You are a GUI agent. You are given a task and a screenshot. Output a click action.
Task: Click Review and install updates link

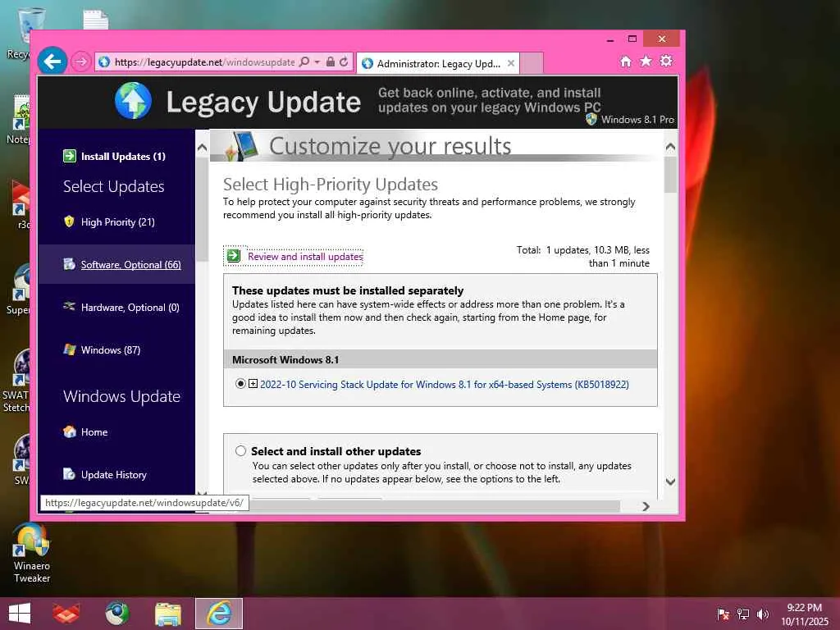click(305, 257)
